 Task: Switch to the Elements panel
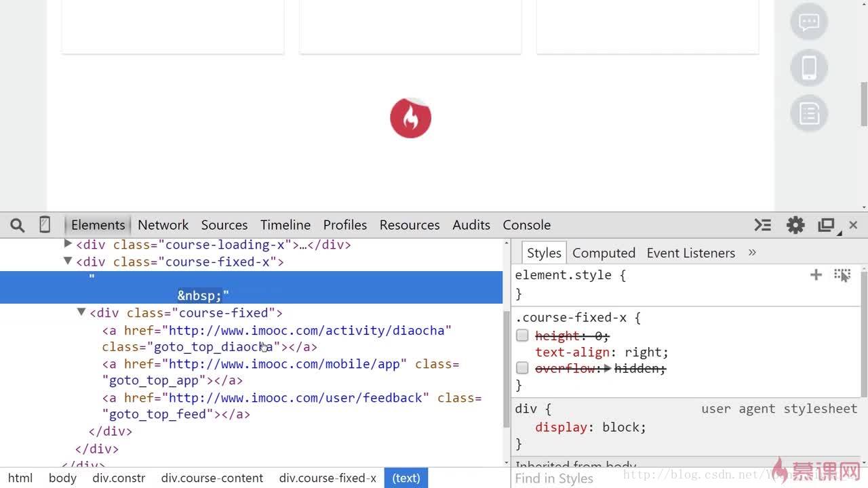[x=98, y=225]
